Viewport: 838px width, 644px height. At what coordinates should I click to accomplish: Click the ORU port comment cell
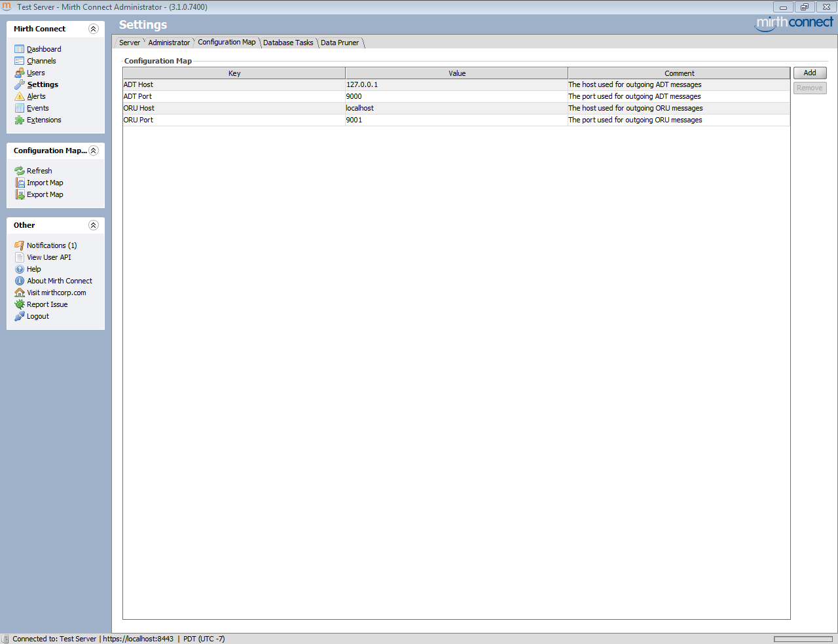679,120
